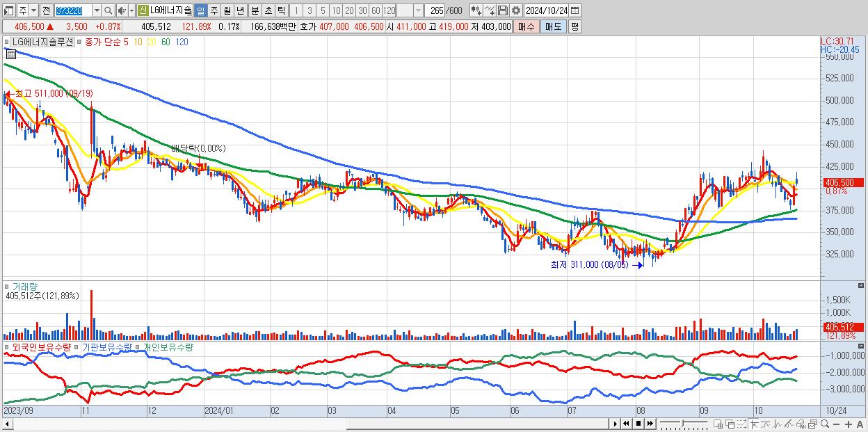Screen dimensions: 868x432
Task: Click the stop button in bottom controls
Action: [x=638, y=424]
